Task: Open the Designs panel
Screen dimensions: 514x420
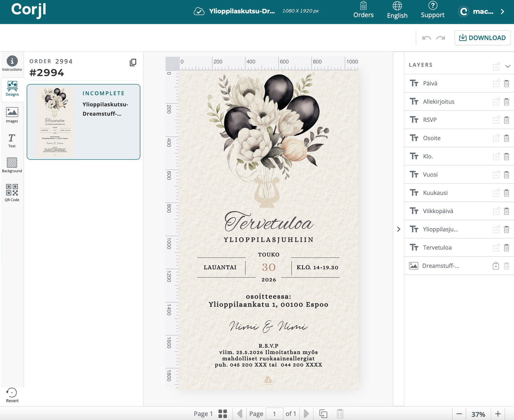Action: point(12,88)
